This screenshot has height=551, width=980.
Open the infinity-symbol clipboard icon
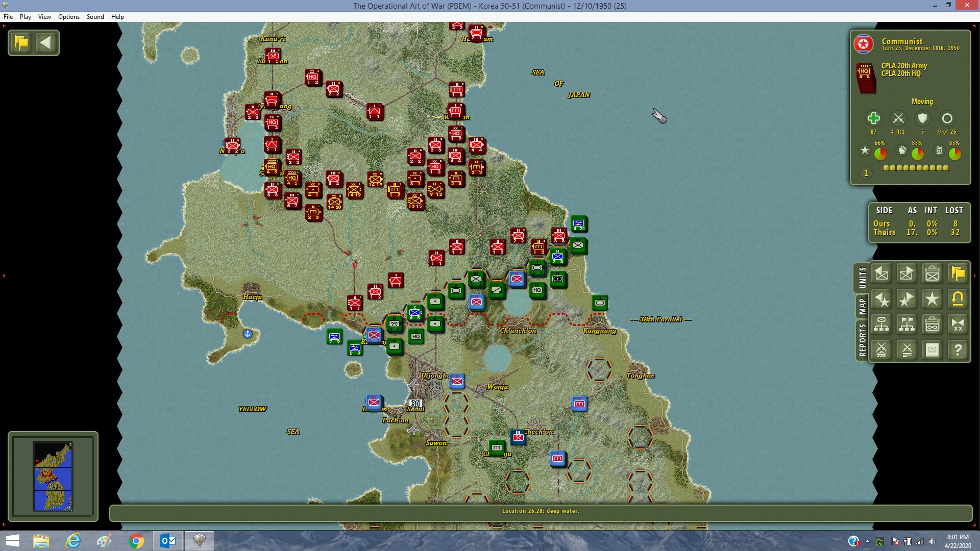[933, 325]
